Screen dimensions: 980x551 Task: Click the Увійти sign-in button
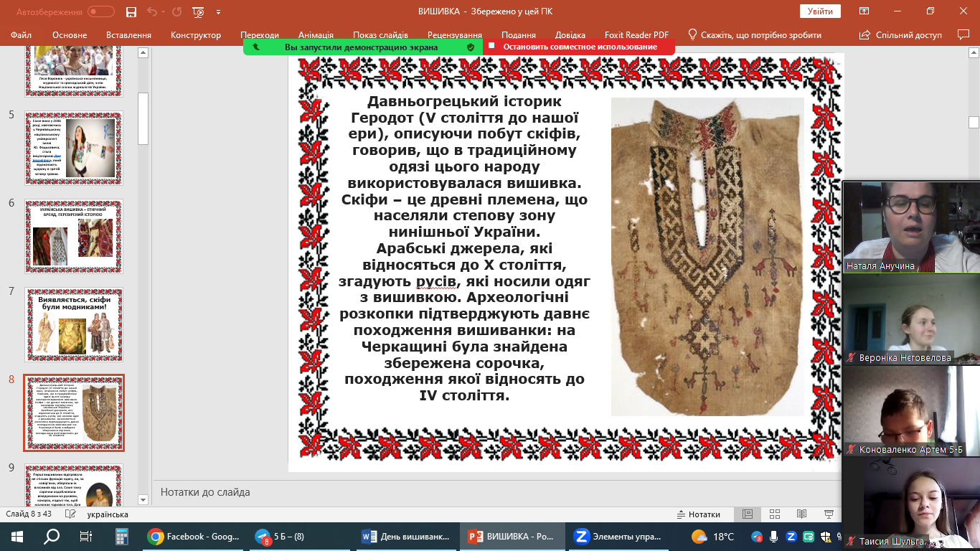click(x=820, y=11)
